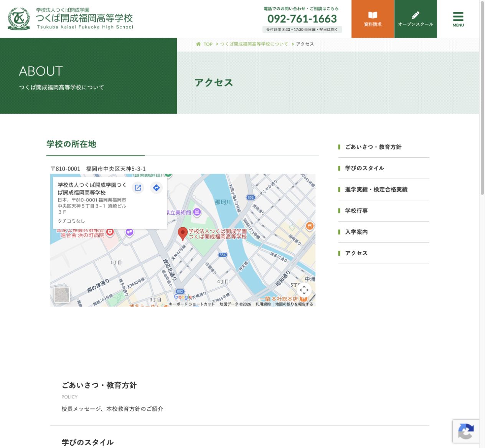
Task: Click つくば開成福岡高等学校について breadcrumb link
Action: [254, 44]
